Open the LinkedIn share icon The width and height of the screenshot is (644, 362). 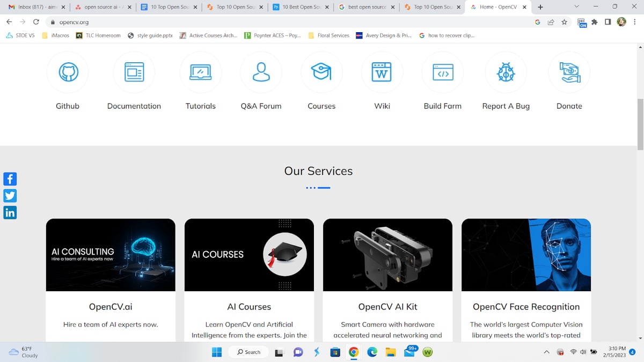10,212
